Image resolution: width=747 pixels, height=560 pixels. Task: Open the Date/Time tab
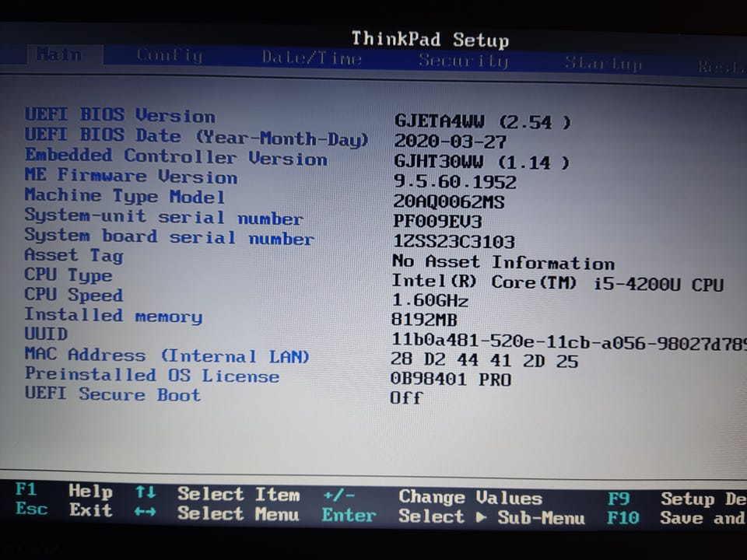click(x=312, y=58)
